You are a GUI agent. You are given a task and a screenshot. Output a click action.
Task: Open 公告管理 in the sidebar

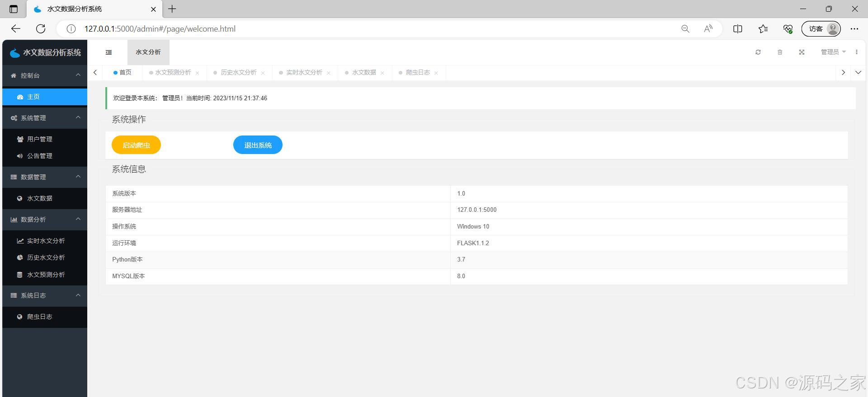[45, 156]
